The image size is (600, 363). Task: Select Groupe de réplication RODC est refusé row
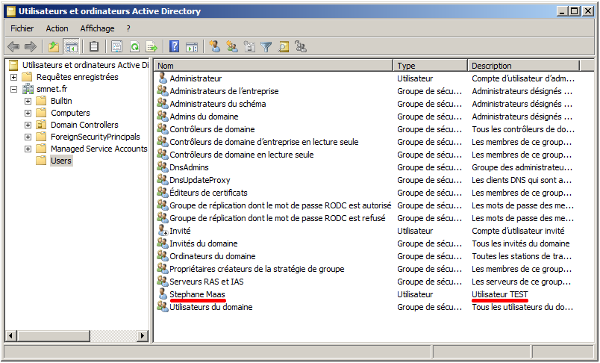tap(277, 218)
